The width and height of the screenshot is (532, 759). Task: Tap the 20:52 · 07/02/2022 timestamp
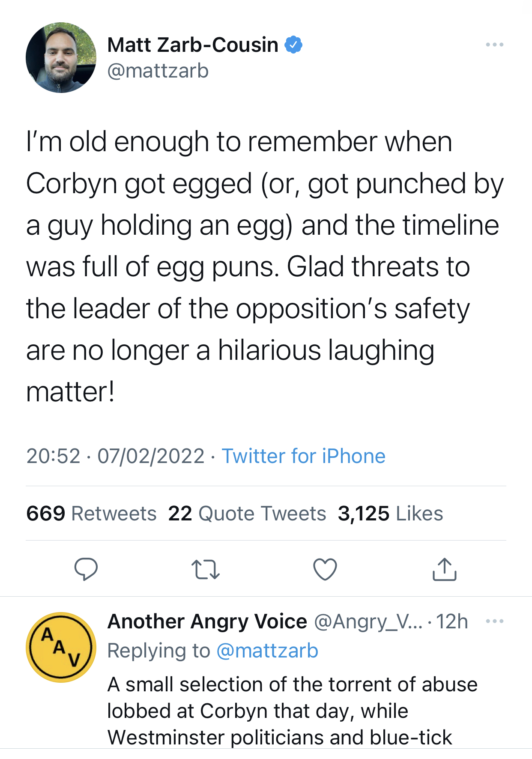coord(115,456)
